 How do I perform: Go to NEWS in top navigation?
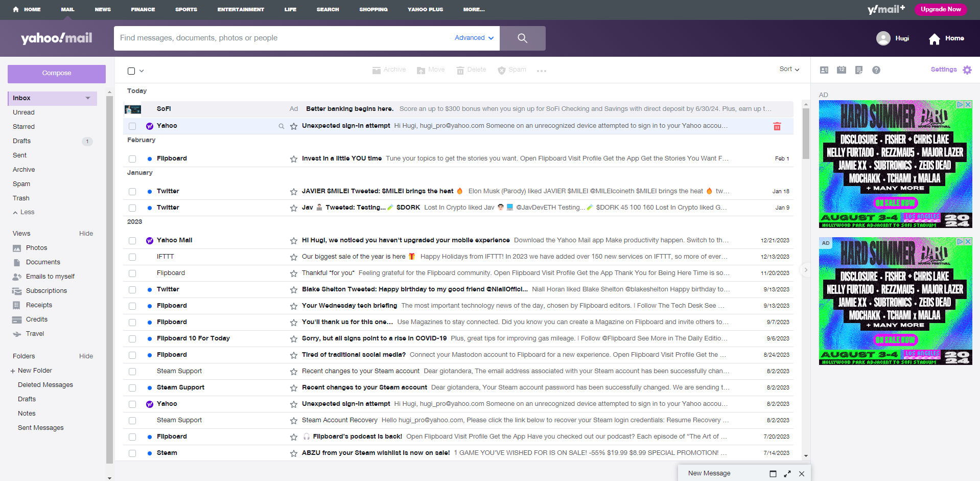pyautogui.click(x=103, y=9)
